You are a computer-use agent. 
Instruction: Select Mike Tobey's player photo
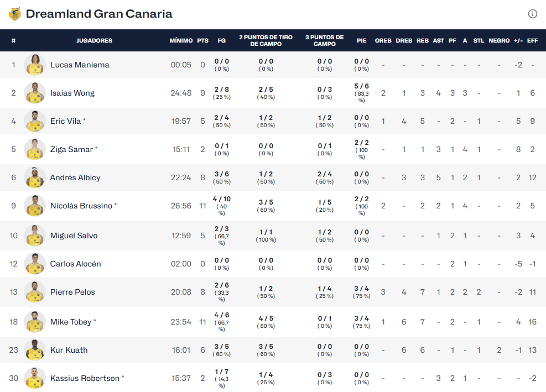tap(35, 322)
